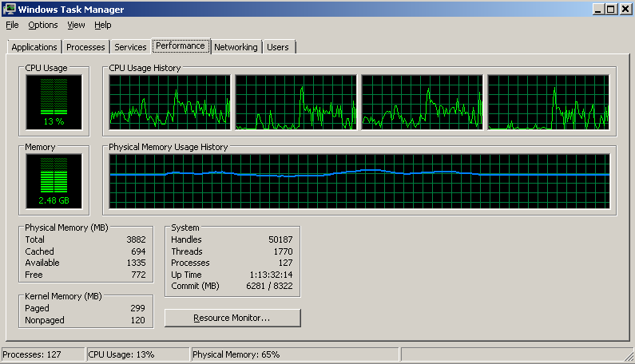This screenshot has height=364, width=635.
Task: Switch to the Users tab
Action: click(278, 47)
